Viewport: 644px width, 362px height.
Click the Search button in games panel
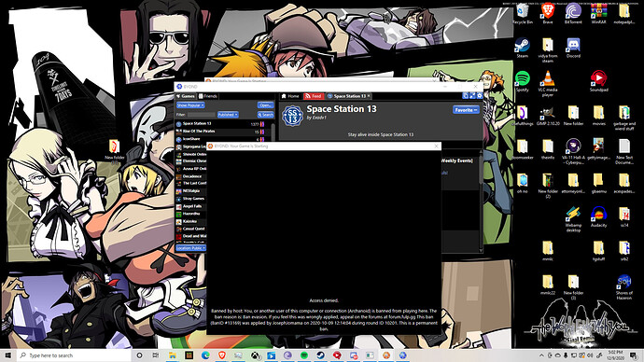(x=265, y=115)
